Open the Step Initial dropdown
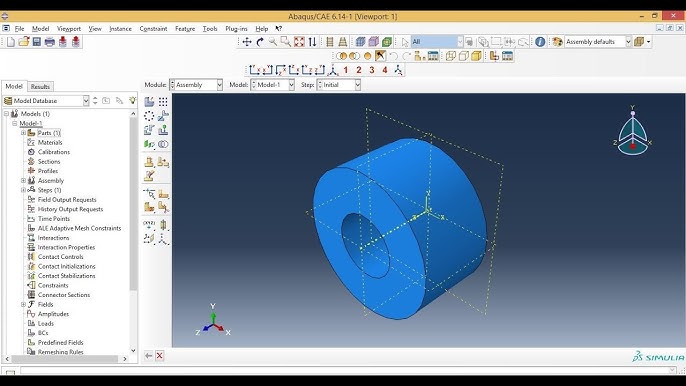Image resolution: width=686 pixels, height=386 pixels. (339, 85)
